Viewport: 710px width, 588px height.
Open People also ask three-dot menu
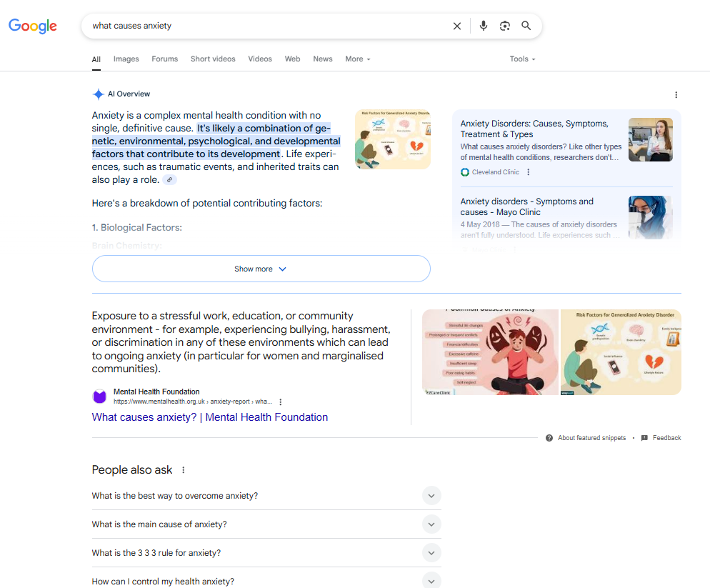coord(184,470)
